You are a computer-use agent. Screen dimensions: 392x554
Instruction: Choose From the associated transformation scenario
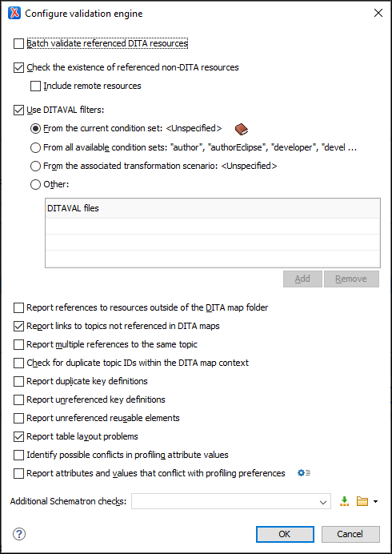point(35,166)
